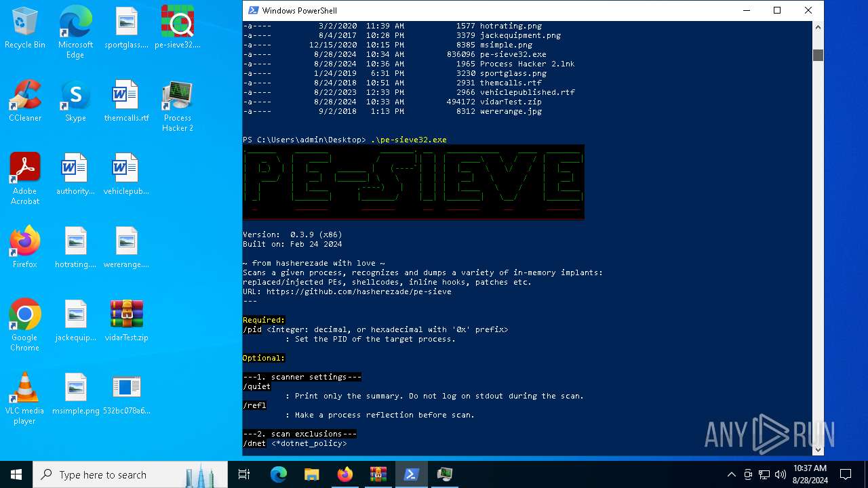The width and height of the screenshot is (868, 488).
Task: Open Process Hacker 2 desktop shortcut
Action: (178, 106)
